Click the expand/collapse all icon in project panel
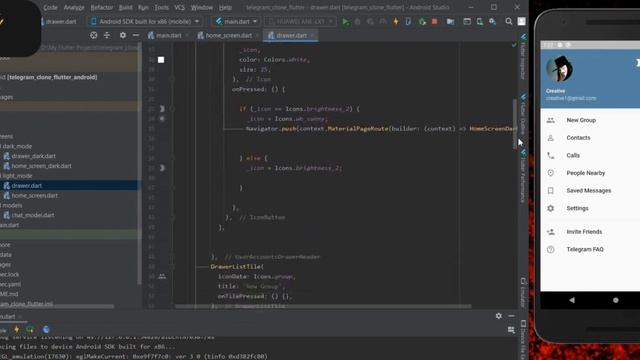This screenshot has width=640, height=360. [x=107, y=35]
